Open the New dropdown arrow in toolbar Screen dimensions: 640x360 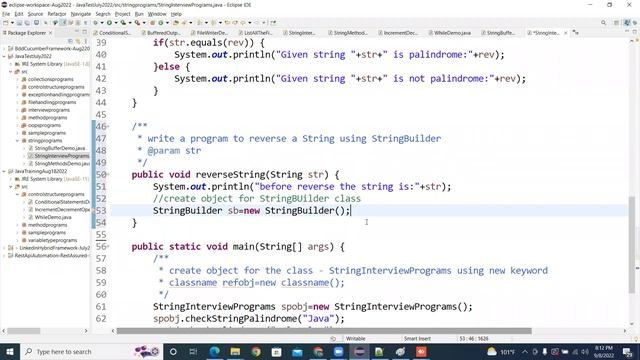click(x=12, y=23)
